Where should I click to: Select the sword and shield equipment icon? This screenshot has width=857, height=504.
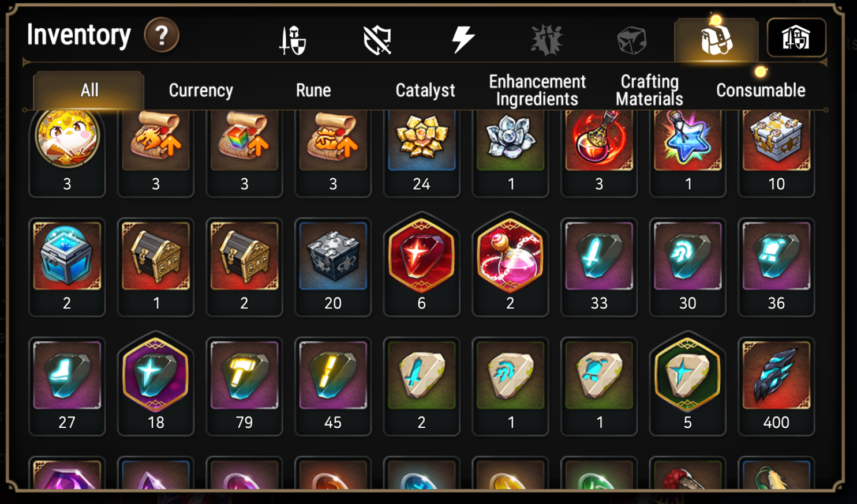293,40
